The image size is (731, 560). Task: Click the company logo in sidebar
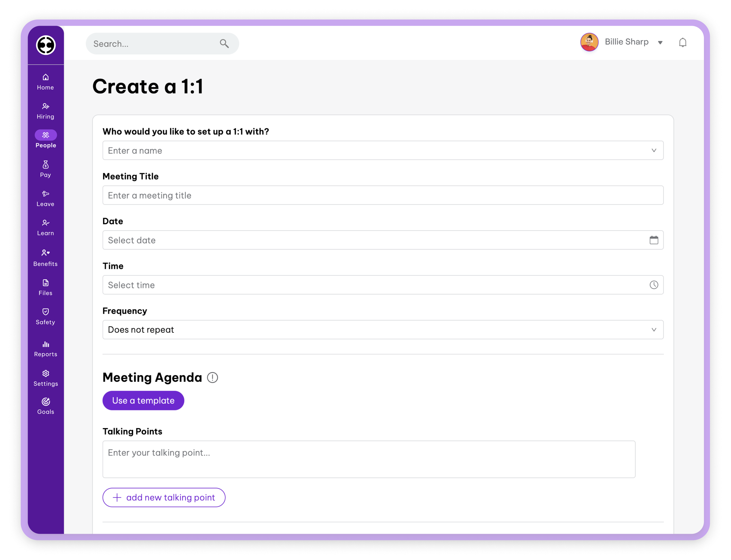pyautogui.click(x=46, y=45)
